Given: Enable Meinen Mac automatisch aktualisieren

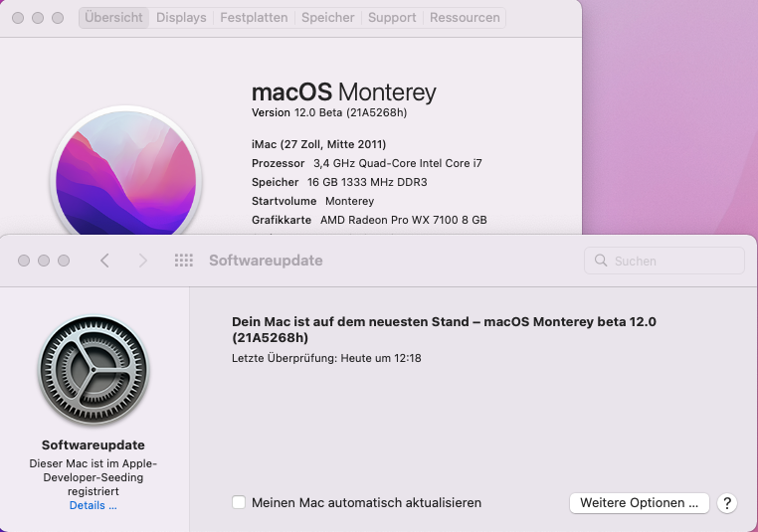Looking at the screenshot, I should tap(239, 502).
